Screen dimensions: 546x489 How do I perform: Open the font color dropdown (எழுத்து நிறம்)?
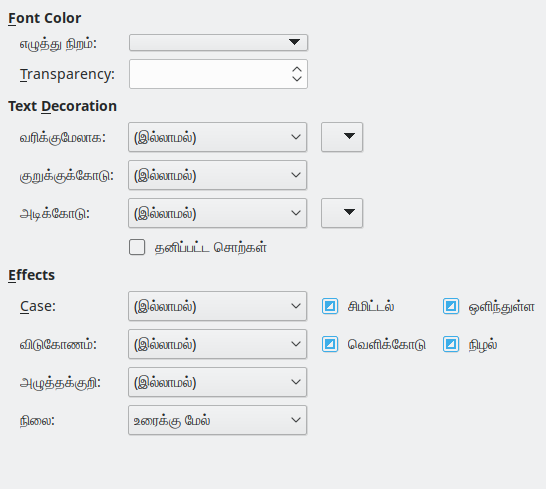(x=218, y=42)
